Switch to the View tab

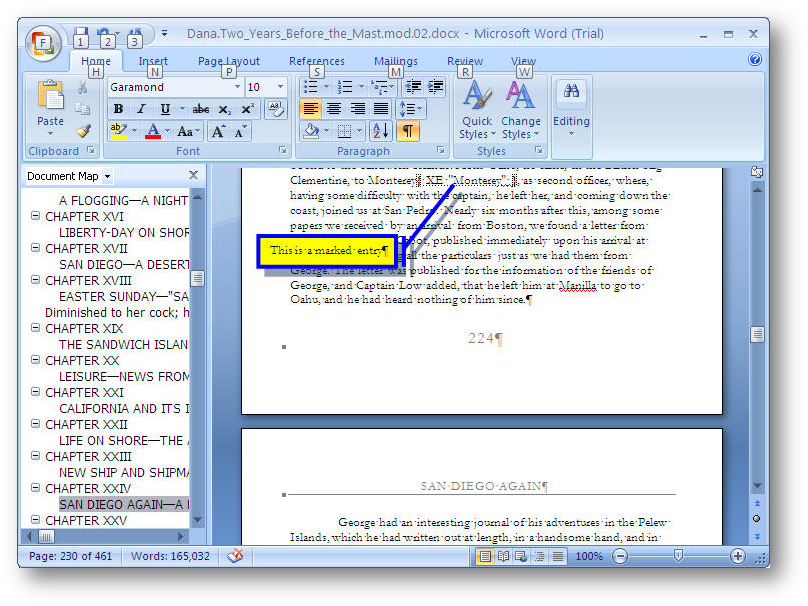coord(524,61)
